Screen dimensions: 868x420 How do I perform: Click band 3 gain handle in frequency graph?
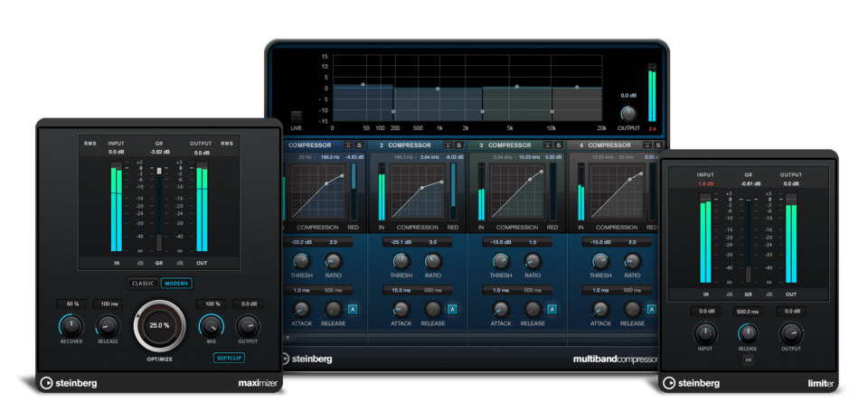click(x=517, y=86)
